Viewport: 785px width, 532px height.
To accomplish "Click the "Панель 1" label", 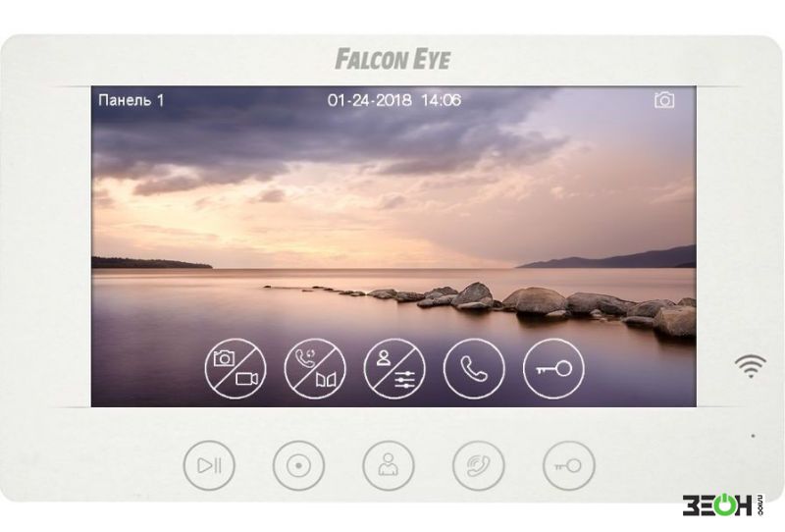I will [x=131, y=100].
